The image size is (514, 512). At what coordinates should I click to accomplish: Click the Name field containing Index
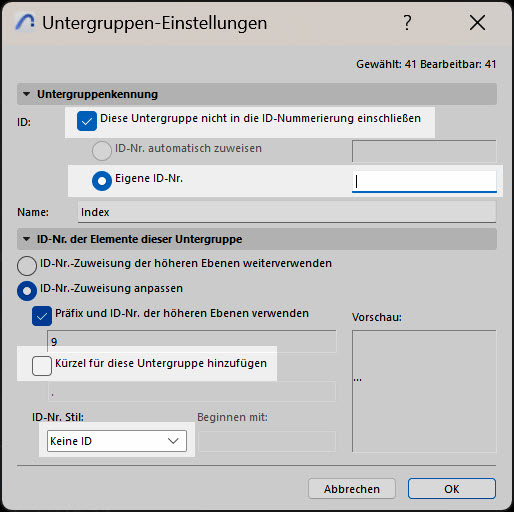[x=287, y=212]
